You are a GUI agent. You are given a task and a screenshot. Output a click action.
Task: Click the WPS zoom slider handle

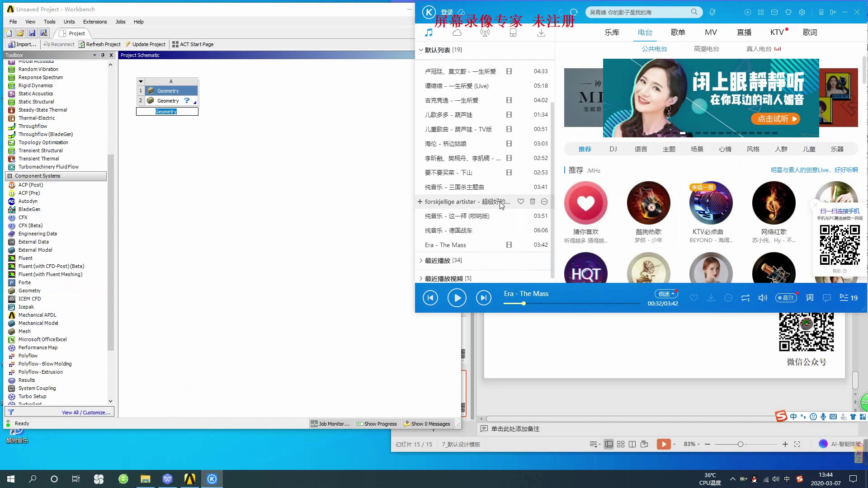pos(741,444)
